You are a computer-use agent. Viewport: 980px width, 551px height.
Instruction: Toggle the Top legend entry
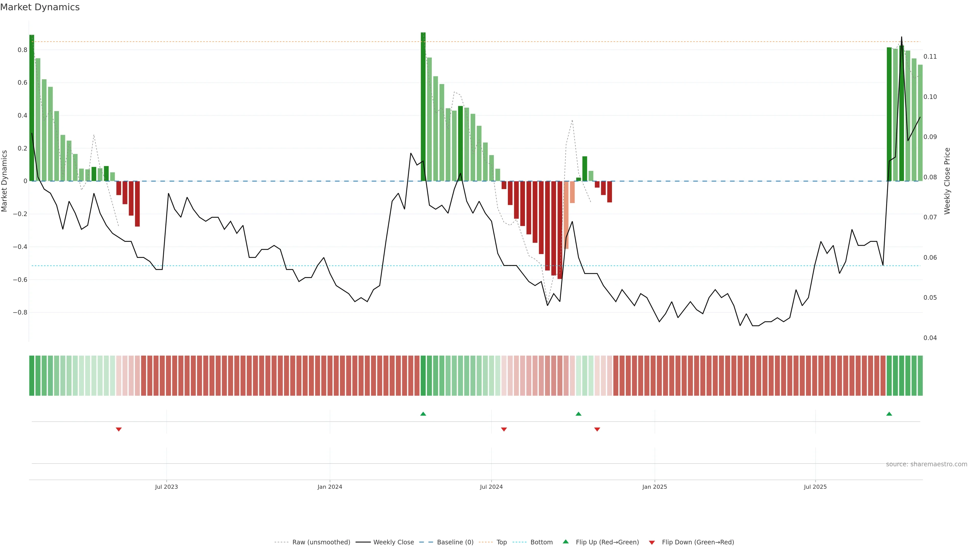(501, 542)
